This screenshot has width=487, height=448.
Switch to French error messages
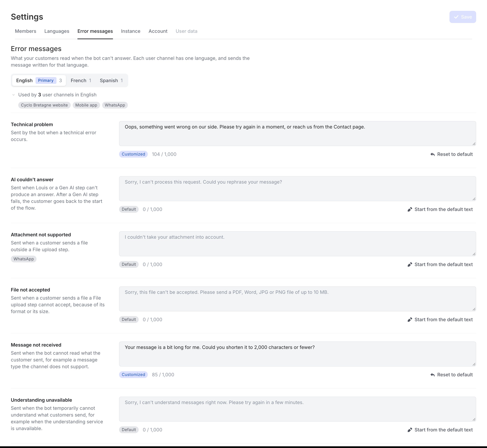tap(81, 80)
